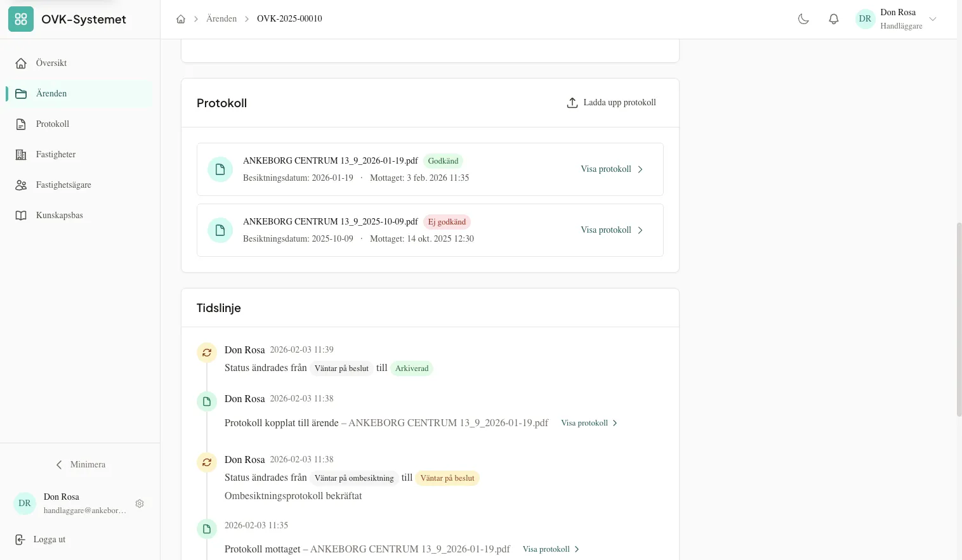Click the home icon in breadcrumb
The image size is (962, 560).
[181, 19]
